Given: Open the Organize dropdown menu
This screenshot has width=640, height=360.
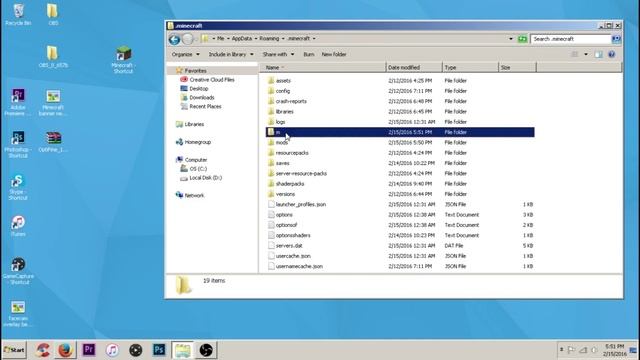Looking at the screenshot, I should 186,54.
